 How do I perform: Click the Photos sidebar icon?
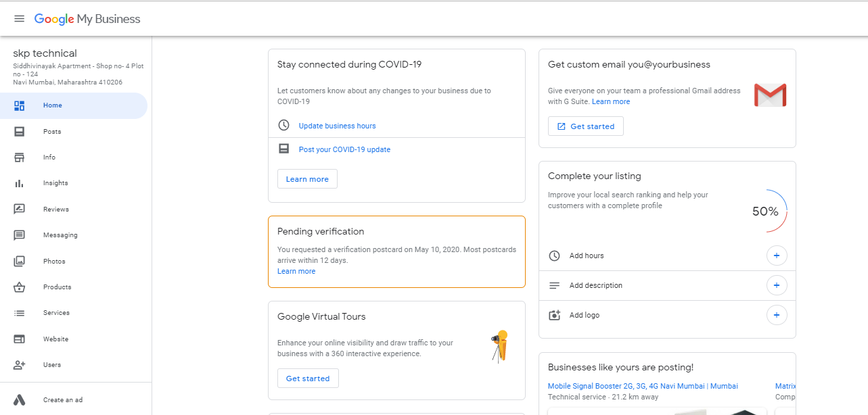point(20,262)
